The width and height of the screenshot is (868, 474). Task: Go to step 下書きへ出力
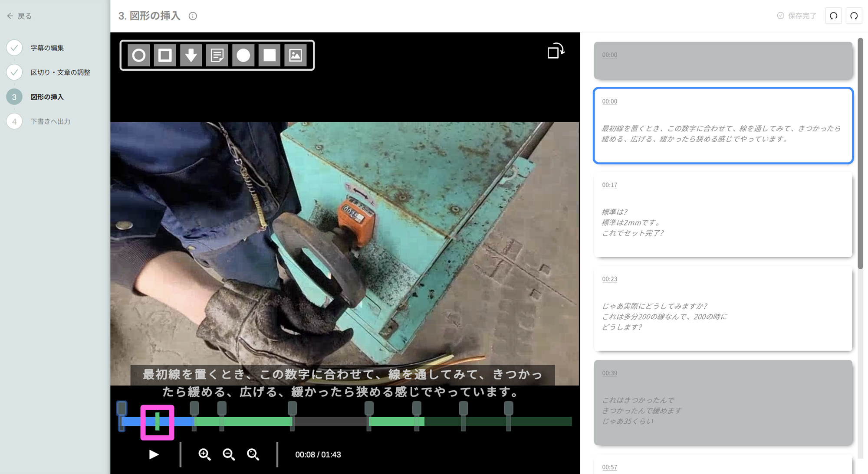click(x=50, y=121)
